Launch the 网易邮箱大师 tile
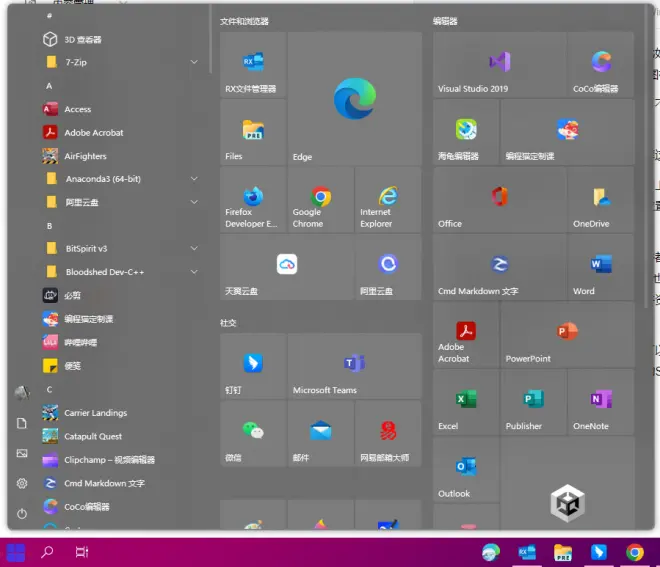 [x=388, y=434]
